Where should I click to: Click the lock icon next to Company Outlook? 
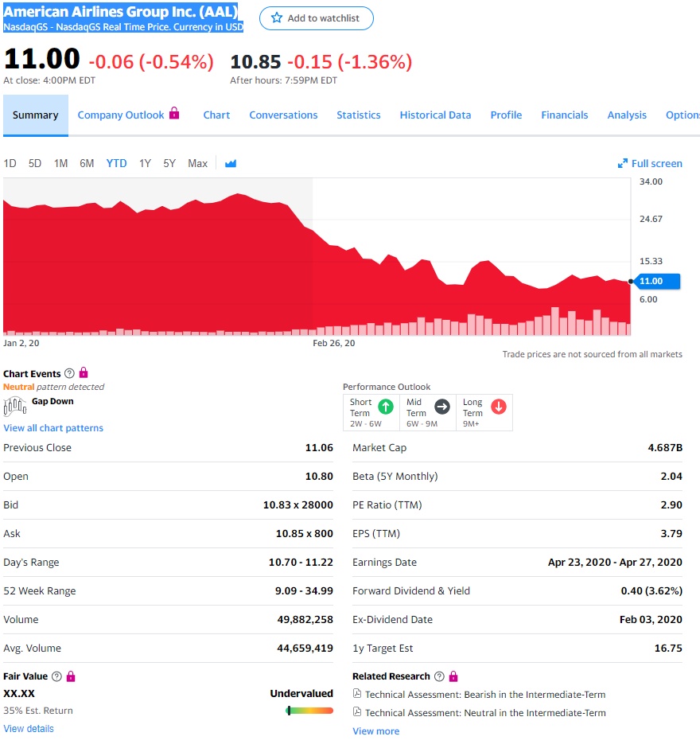tap(174, 113)
